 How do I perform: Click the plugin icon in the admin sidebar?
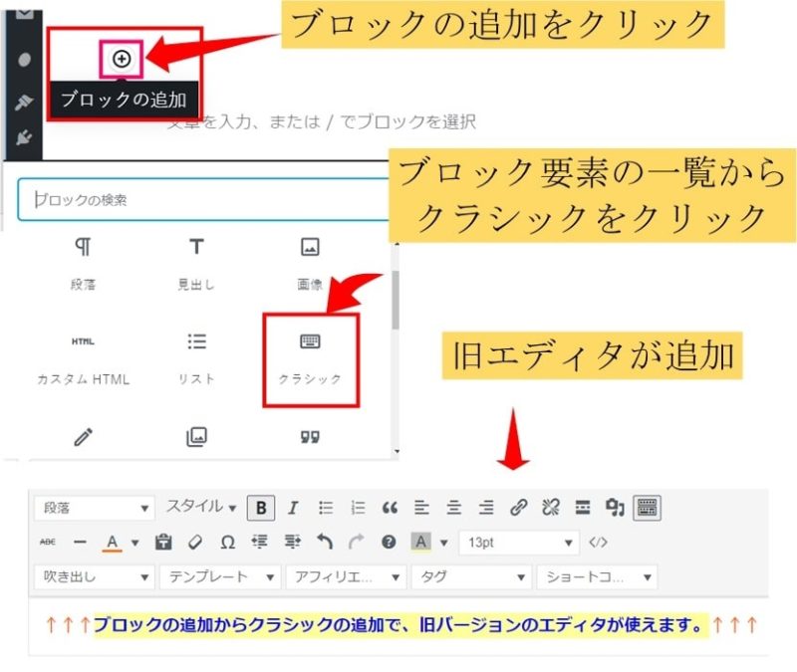point(23,137)
